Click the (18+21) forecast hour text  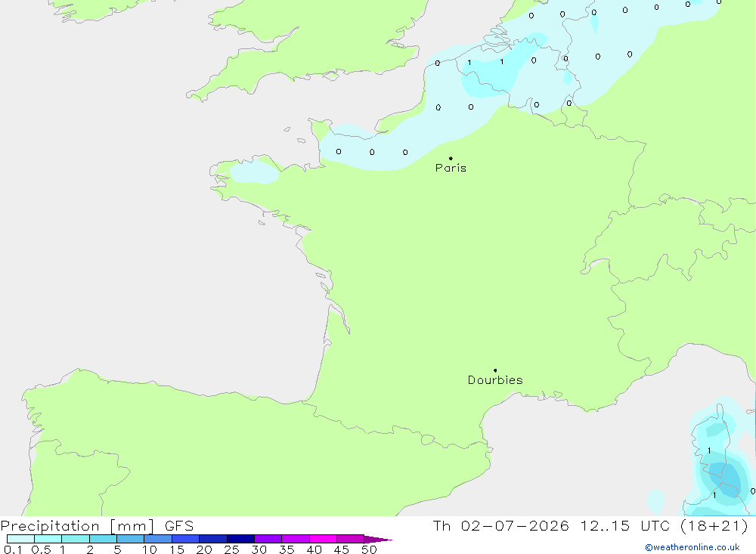(x=714, y=525)
